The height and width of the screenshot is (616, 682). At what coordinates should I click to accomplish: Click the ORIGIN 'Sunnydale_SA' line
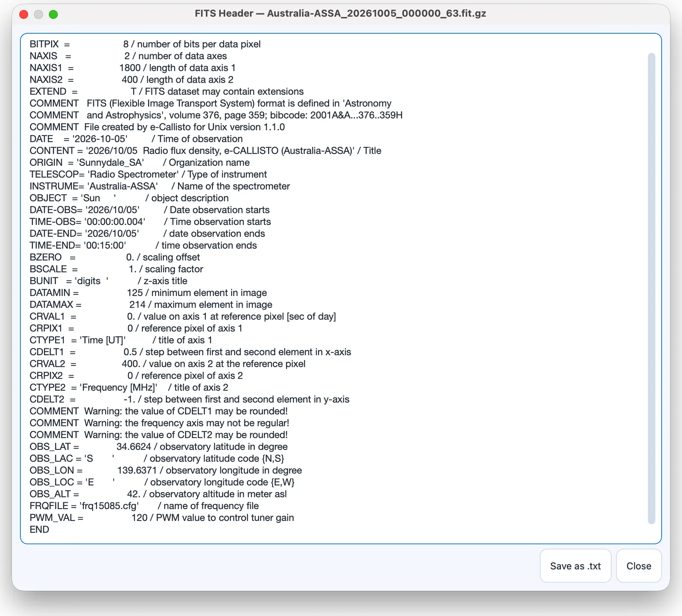139,163
